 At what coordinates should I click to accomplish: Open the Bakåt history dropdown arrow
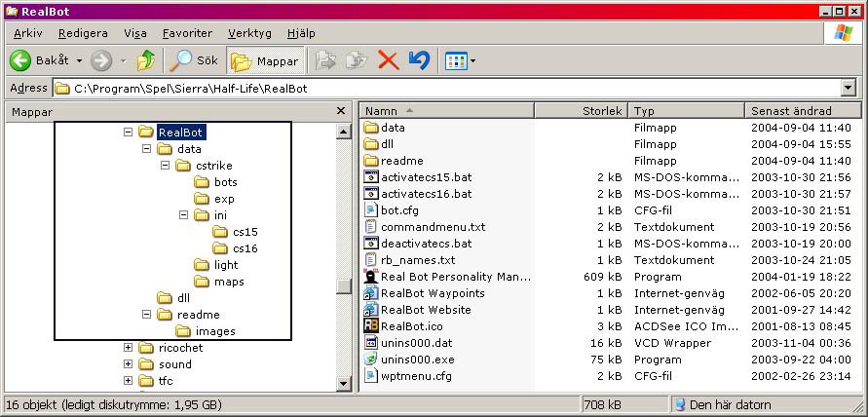(79, 60)
